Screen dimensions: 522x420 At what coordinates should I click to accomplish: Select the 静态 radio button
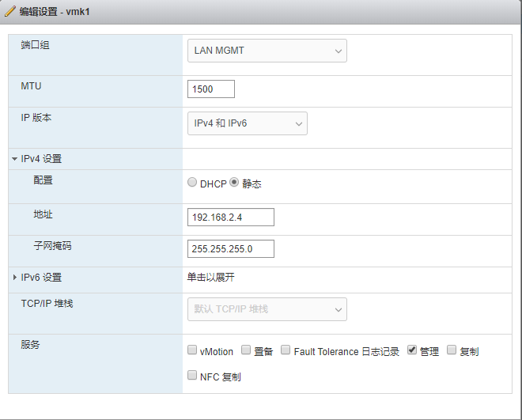(x=234, y=183)
